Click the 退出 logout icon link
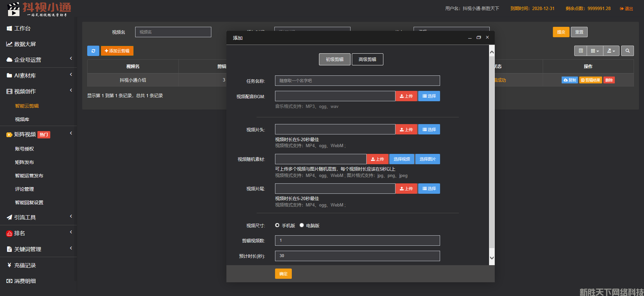The height and width of the screenshot is (296, 644). tap(626, 9)
